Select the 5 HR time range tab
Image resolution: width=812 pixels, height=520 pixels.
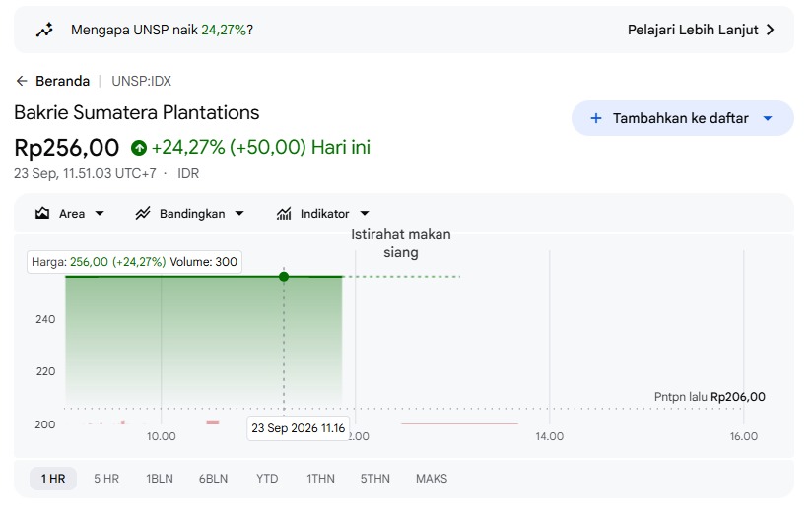(x=106, y=479)
